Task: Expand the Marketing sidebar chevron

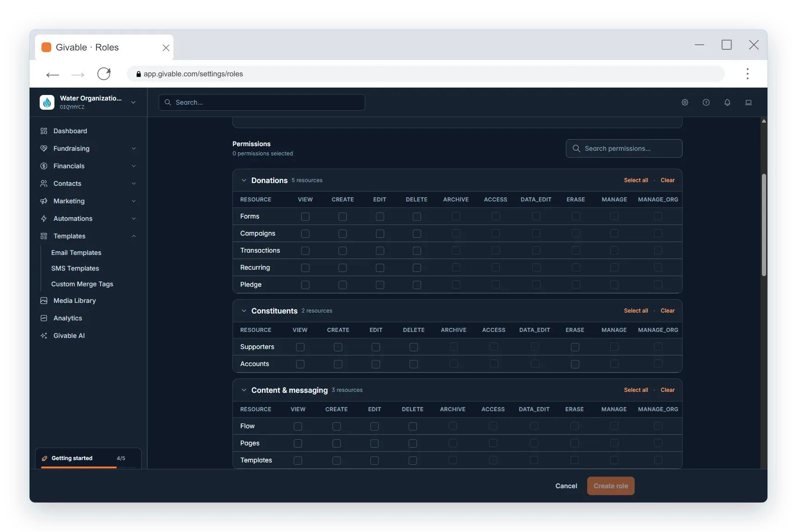Action: (x=134, y=201)
